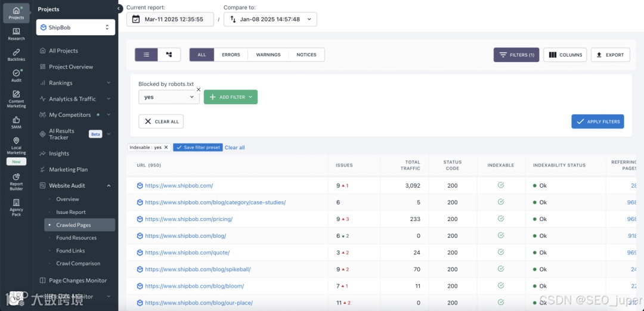Click indexable checkmark for shipbob.com/pricing/ row
Screen dimensions: 644x311
(501, 219)
